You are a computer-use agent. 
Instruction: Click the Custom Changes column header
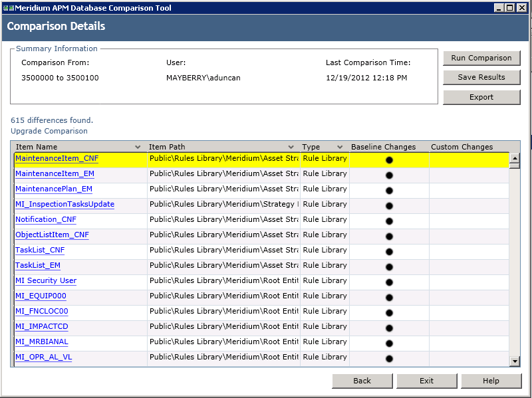(462, 147)
